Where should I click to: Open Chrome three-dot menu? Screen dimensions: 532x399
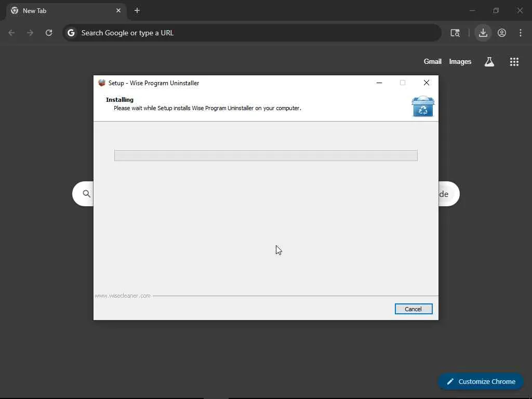pyautogui.click(x=520, y=33)
